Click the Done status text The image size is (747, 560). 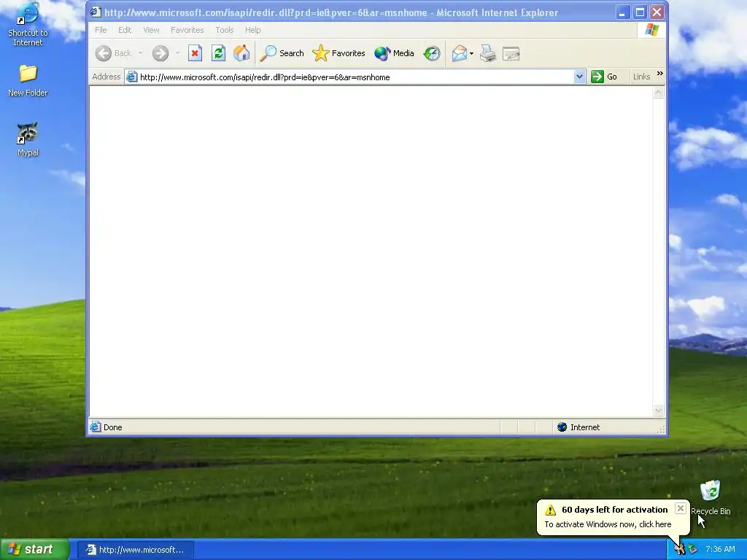(113, 427)
